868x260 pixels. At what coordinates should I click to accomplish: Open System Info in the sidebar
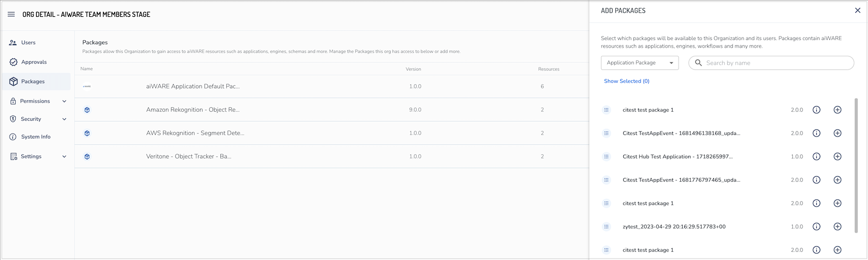[x=36, y=137]
